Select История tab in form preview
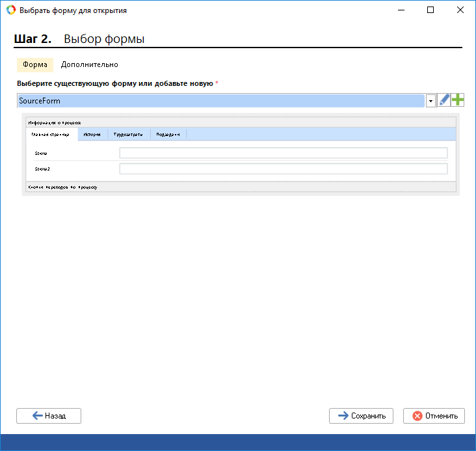476x451 pixels. [x=92, y=134]
